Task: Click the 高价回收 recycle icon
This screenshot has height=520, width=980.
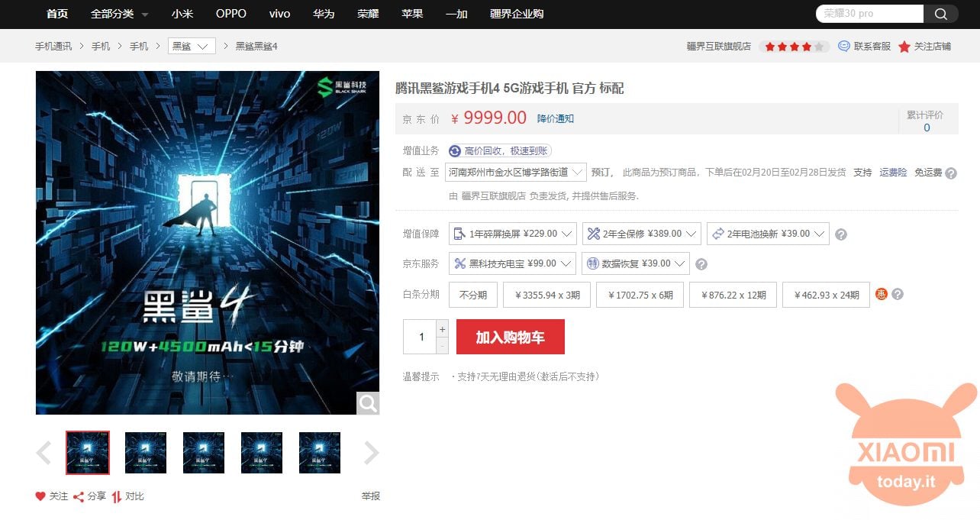Action: [x=455, y=151]
